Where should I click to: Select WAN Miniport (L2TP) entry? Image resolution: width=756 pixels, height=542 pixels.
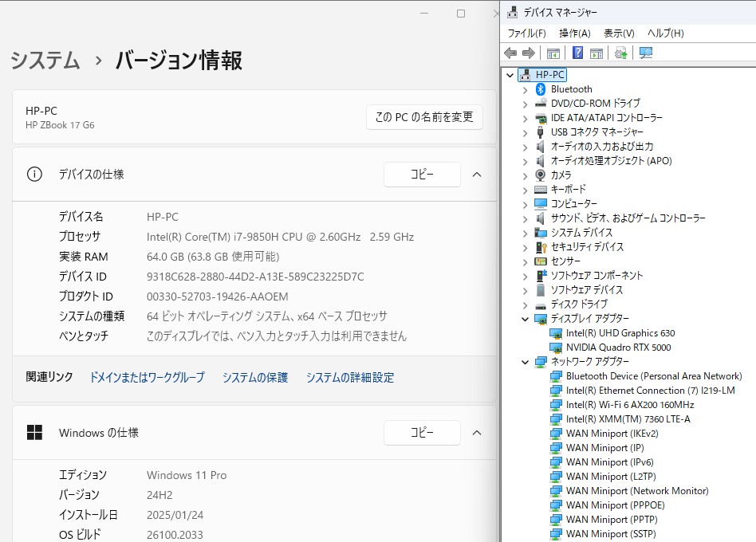(x=611, y=477)
